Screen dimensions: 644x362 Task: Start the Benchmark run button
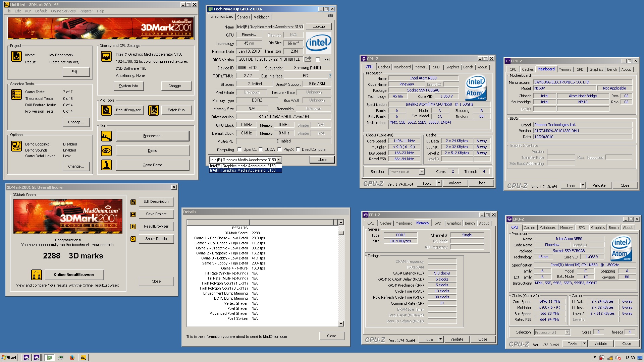pos(153,136)
